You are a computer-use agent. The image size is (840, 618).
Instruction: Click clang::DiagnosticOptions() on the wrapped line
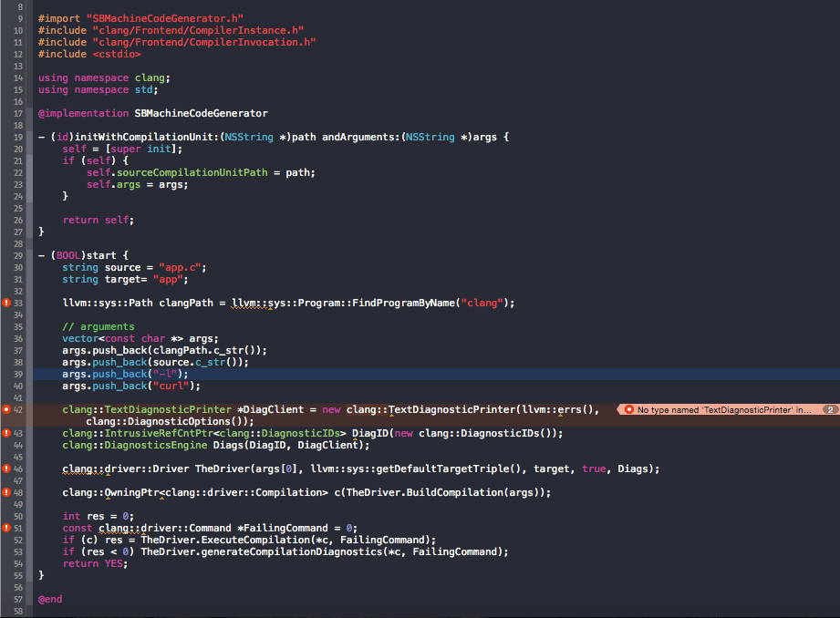tap(166, 421)
